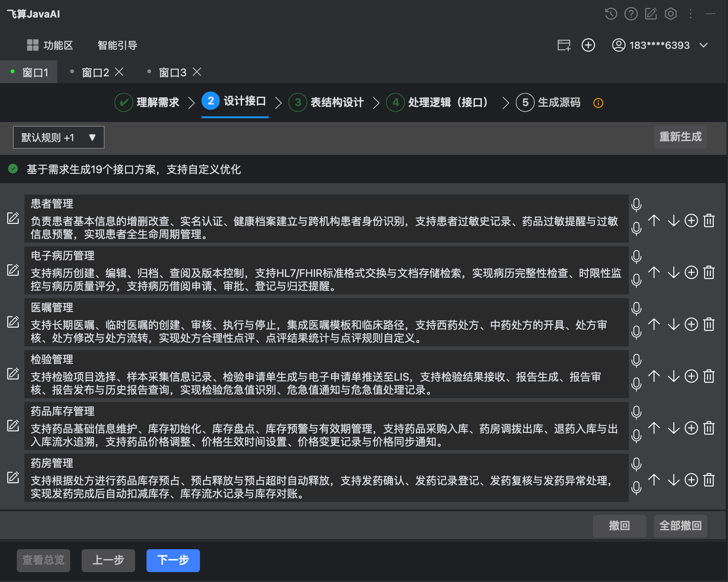This screenshot has width=728, height=582.
Task: Open the settings hexagon icon
Action: click(670, 14)
